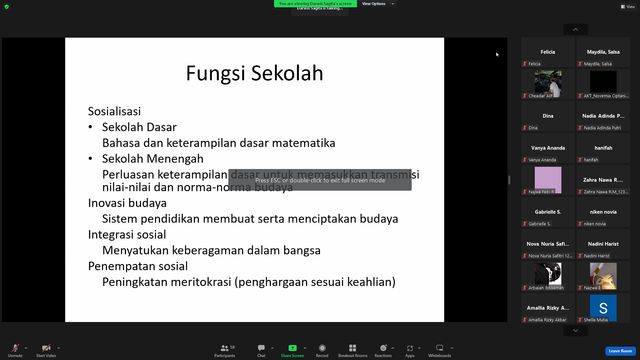Image resolution: width=640 pixels, height=360 pixels.
Task: Open video options arrow beside Start Video
Action: point(58,348)
